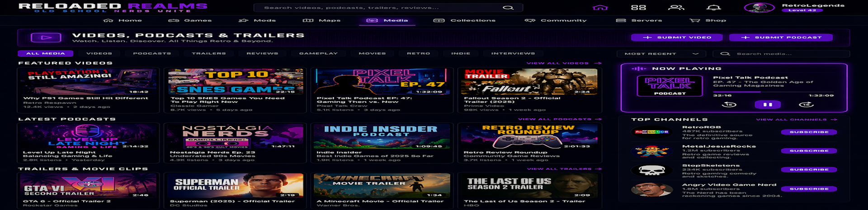
Task: Open the Games nav item
Action: pos(190,20)
